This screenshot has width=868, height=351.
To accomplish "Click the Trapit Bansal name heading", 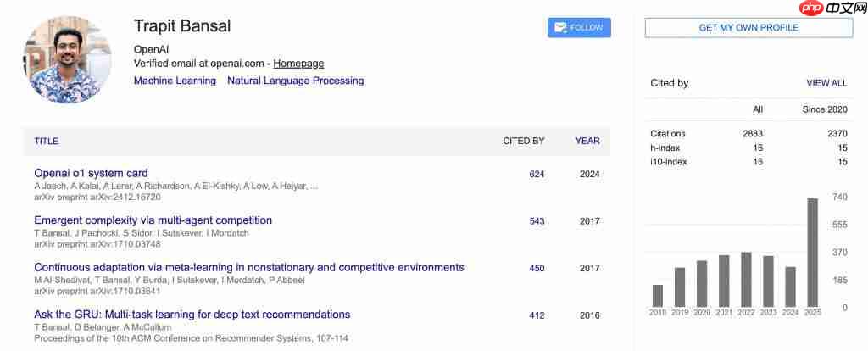I will click(182, 26).
